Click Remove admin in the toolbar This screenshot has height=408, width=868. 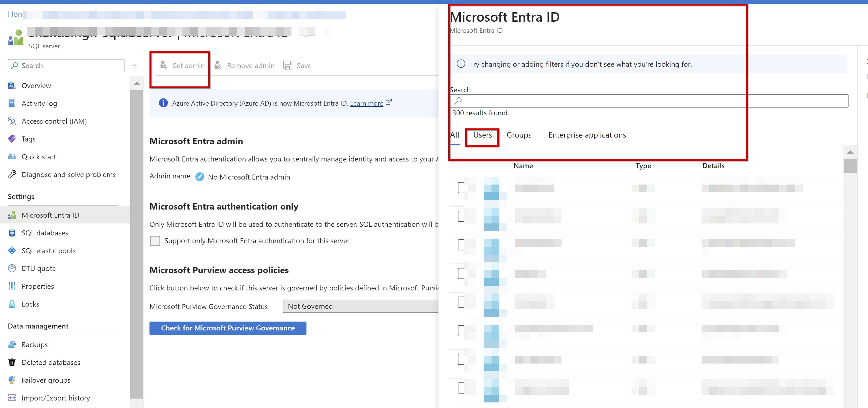(x=250, y=65)
